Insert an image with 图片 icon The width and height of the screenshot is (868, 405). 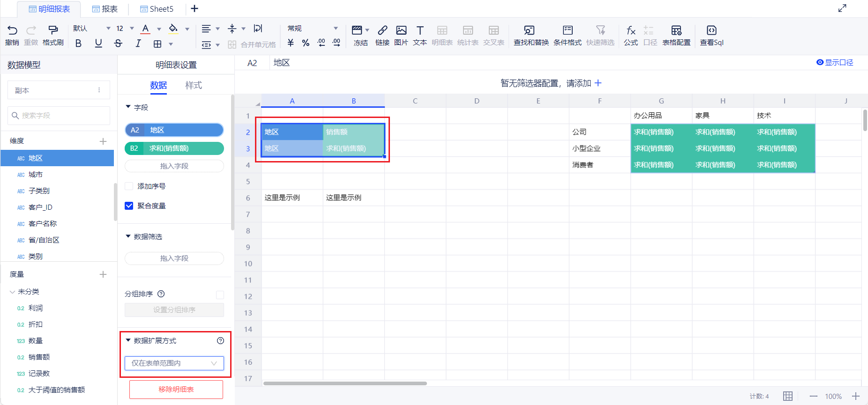tap(401, 36)
